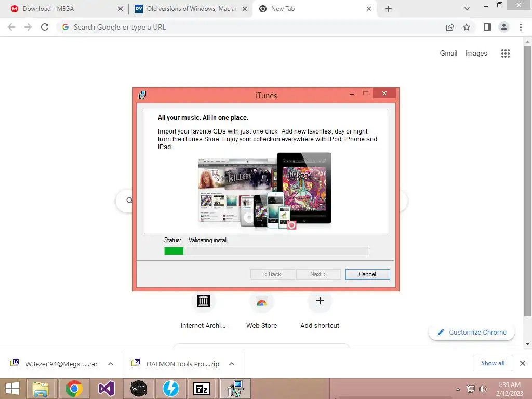Open downloaded DAEMON Tools Pro zip
This screenshot has width=532, height=399.
[x=177, y=364]
